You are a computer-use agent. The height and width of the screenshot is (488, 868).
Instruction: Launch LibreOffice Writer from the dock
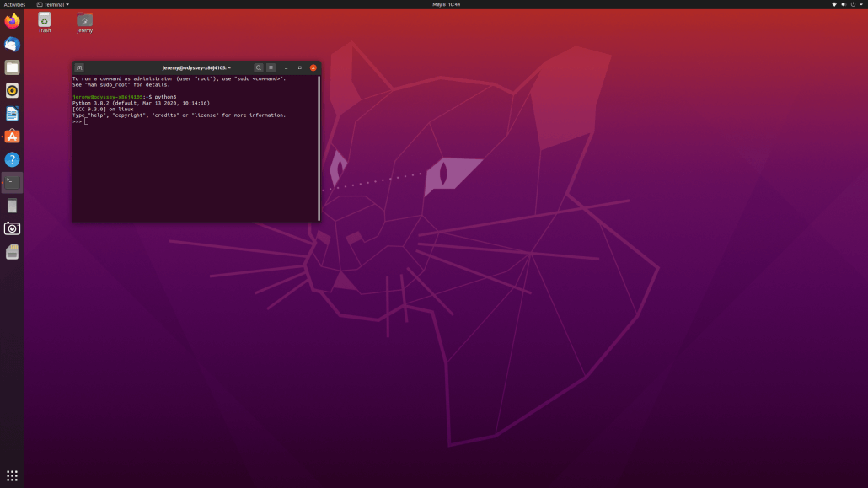tap(12, 113)
